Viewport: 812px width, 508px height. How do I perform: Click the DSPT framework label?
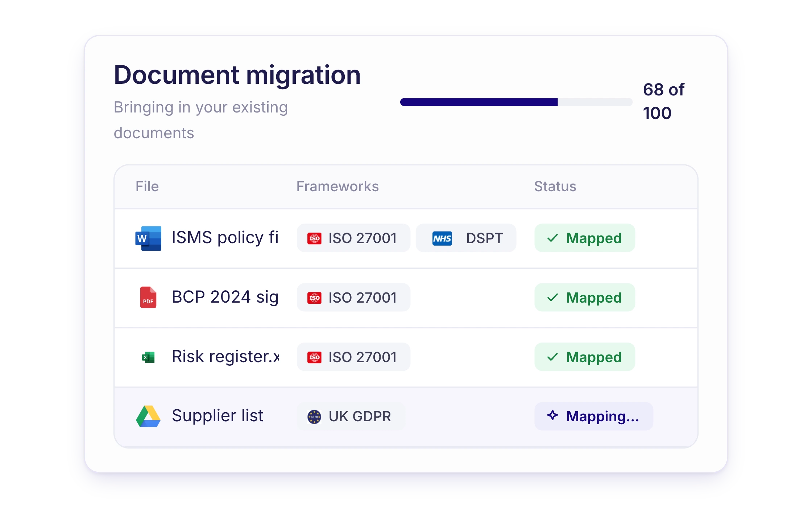click(x=485, y=238)
